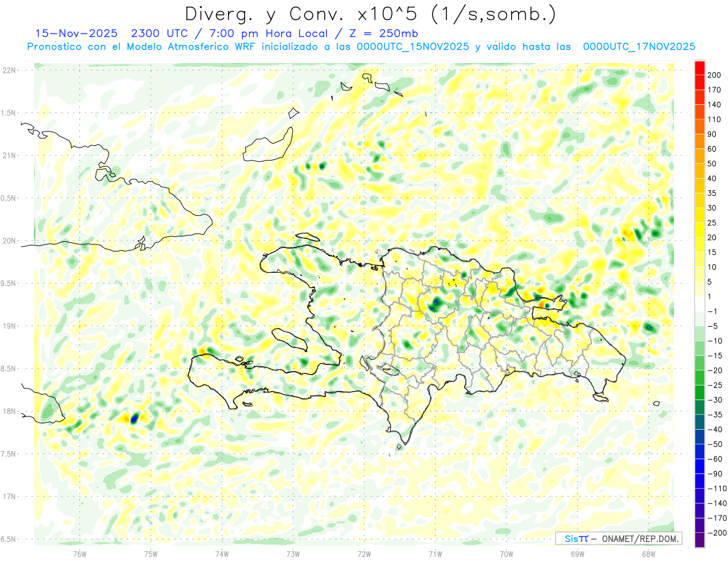Select the '-1' label on the color scale

pyautogui.click(x=713, y=312)
